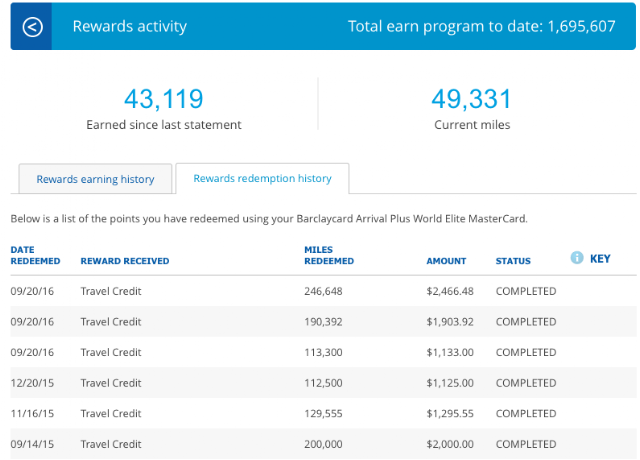Click the Miles Redeemed column header

click(x=329, y=255)
